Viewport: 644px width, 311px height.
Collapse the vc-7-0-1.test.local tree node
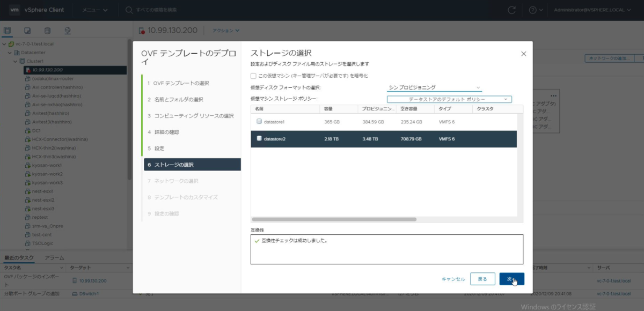coord(5,44)
